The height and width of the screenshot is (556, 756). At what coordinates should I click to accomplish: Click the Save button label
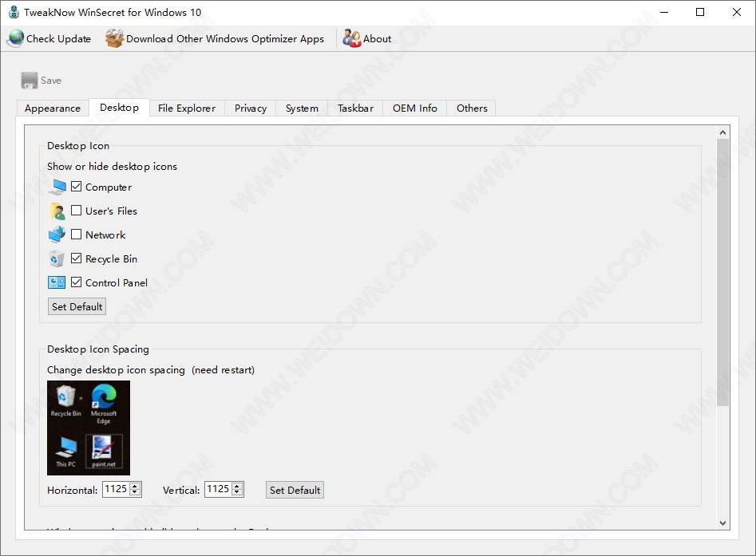coord(50,81)
